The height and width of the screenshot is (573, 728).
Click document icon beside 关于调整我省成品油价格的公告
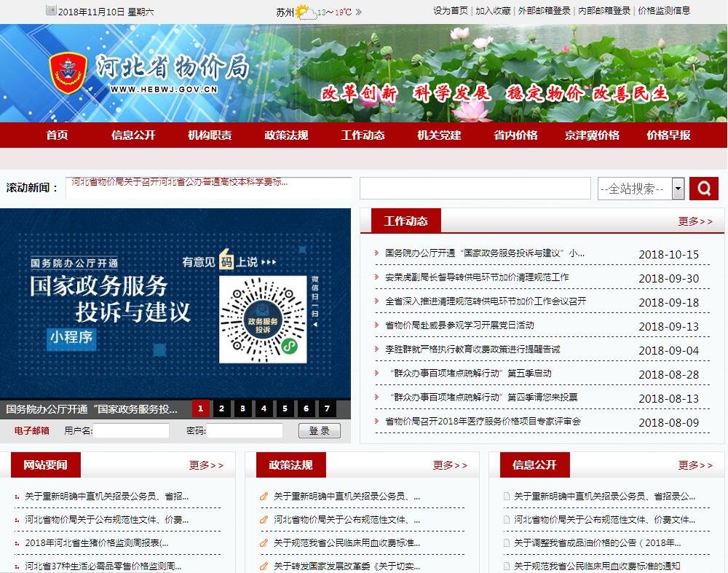pyautogui.click(x=507, y=543)
